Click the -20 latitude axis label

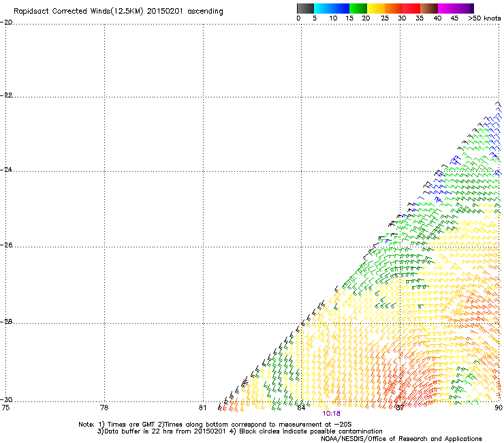(6, 22)
